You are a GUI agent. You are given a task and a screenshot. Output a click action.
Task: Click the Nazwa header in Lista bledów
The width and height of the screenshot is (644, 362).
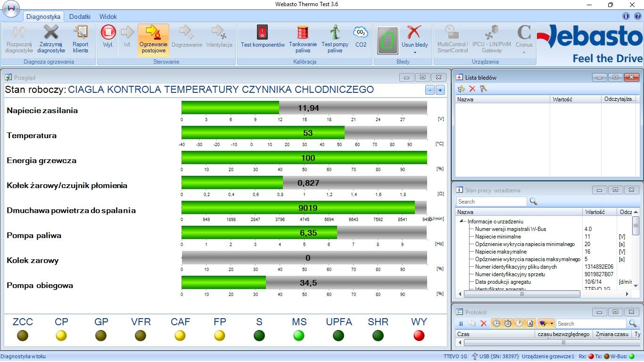[503, 99]
